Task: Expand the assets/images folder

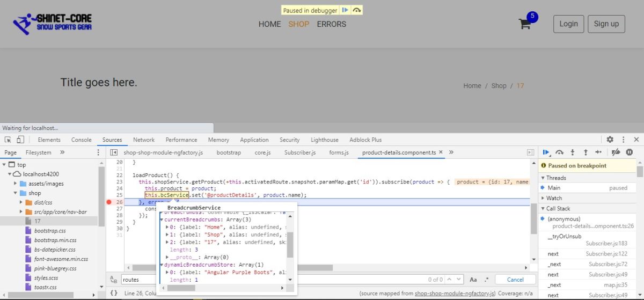Action: (16, 184)
